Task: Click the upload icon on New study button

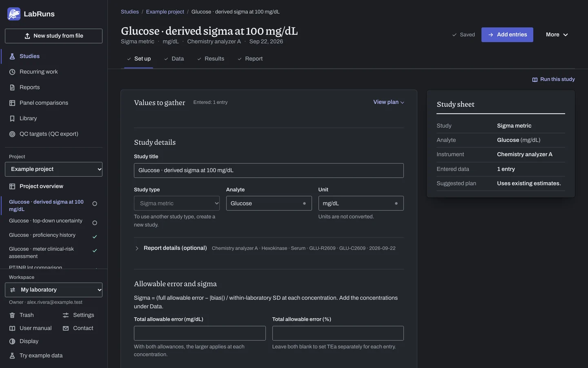Action: [x=27, y=36]
